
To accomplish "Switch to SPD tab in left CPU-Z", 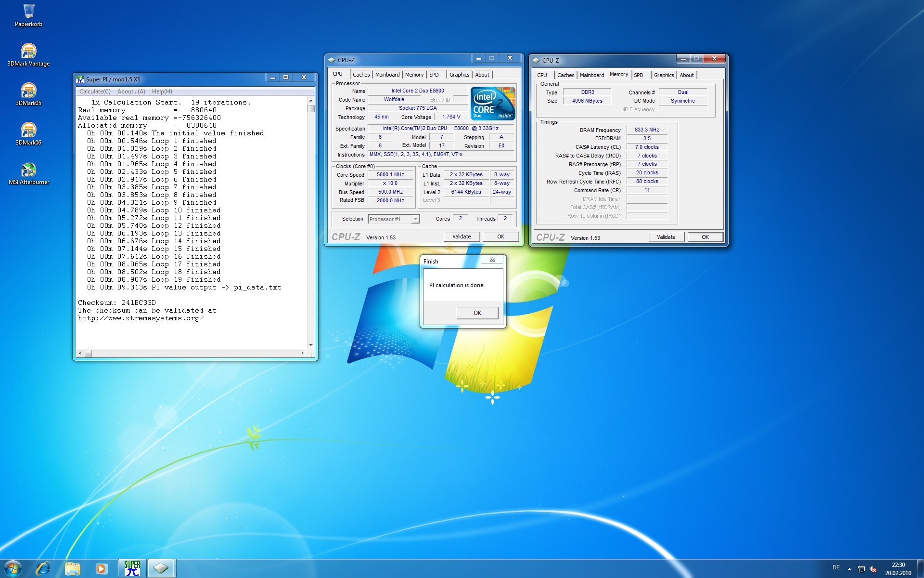I will tap(434, 75).
